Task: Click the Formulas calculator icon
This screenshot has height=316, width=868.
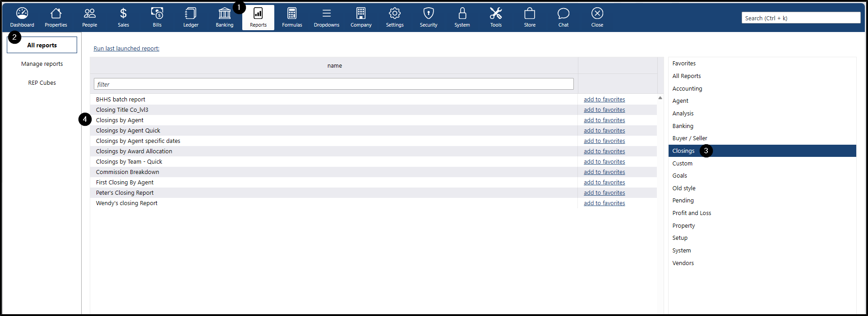Action: tap(292, 14)
